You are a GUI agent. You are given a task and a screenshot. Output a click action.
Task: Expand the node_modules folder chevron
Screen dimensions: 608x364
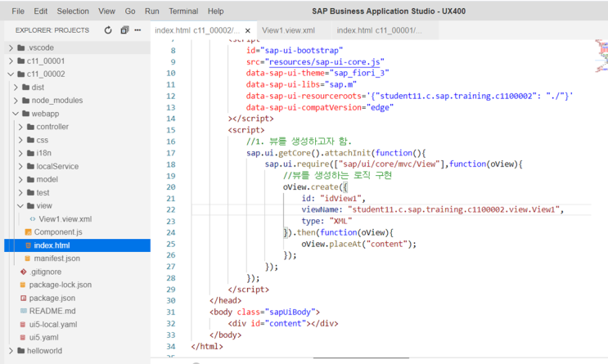(16, 101)
